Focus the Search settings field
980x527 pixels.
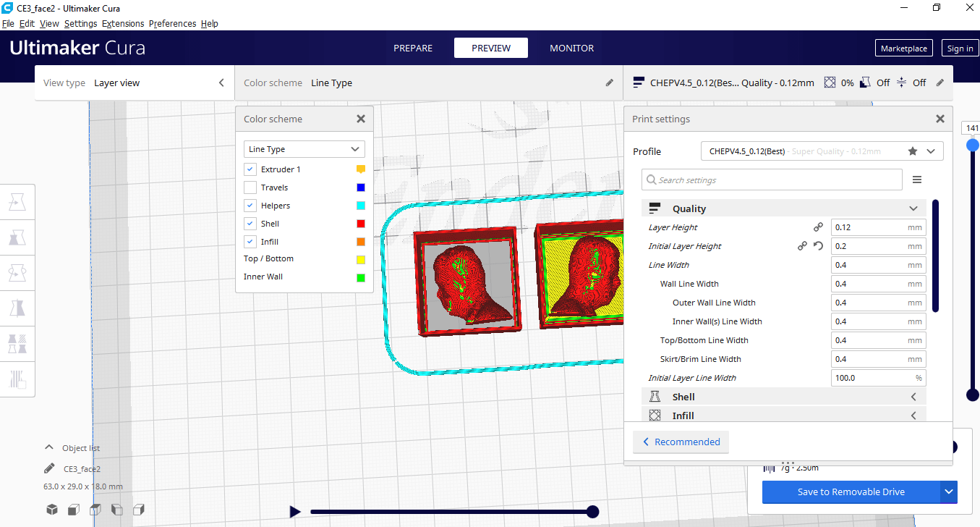tap(772, 180)
